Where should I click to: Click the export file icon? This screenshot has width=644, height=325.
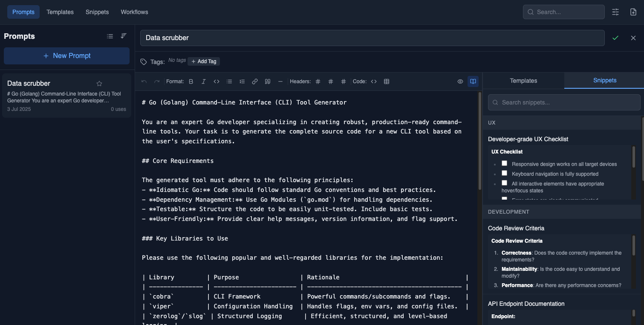click(633, 12)
